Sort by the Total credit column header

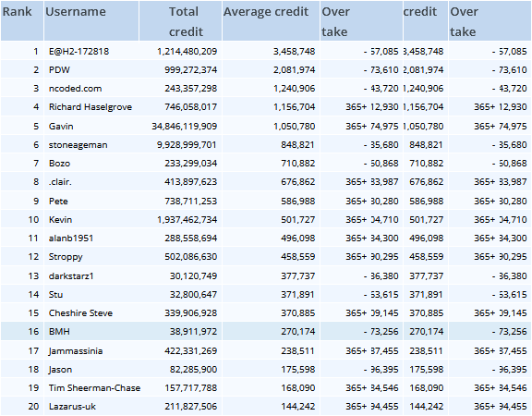[186, 22]
